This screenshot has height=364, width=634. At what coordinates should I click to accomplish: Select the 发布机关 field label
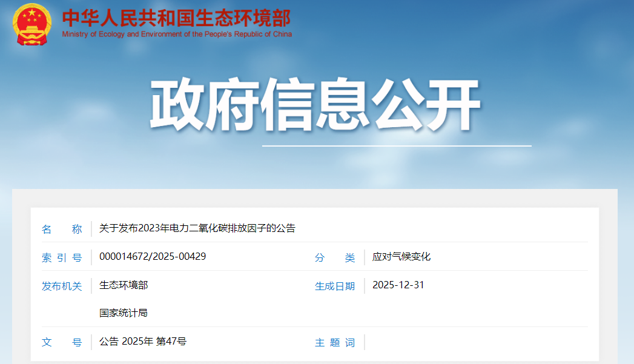pyautogui.click(x=61, y=286)
